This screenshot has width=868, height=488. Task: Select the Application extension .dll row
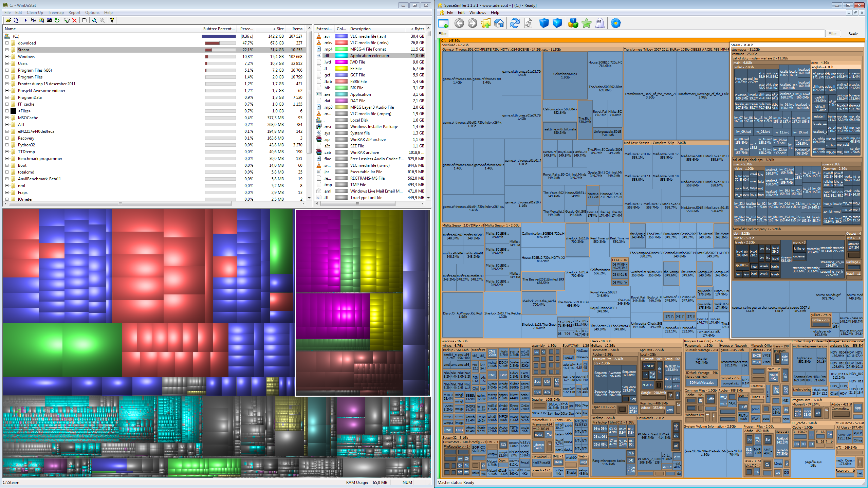pyautogui.click(x=370, y=56)
